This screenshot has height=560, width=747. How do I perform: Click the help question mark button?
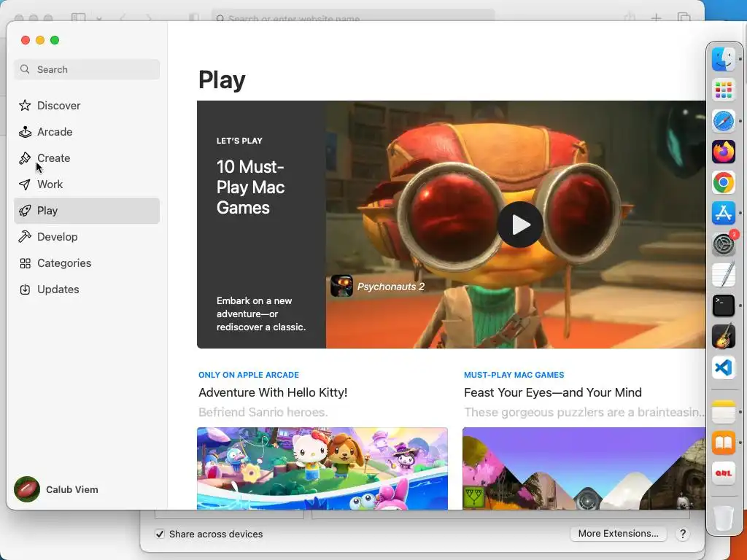[x=683, y=534]
